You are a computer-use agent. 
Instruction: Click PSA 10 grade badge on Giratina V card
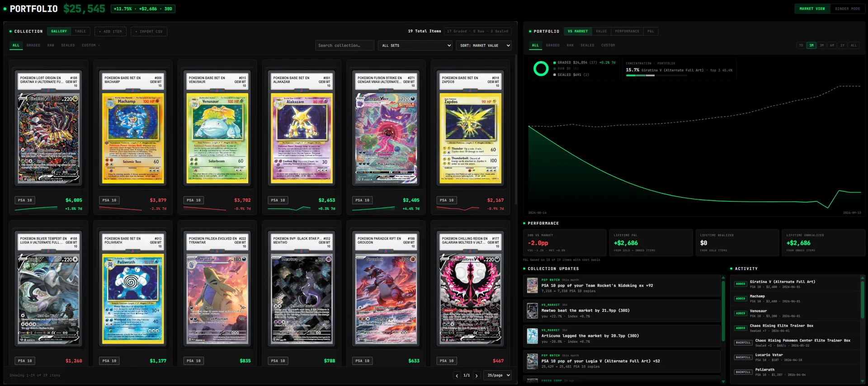[25, 200]
